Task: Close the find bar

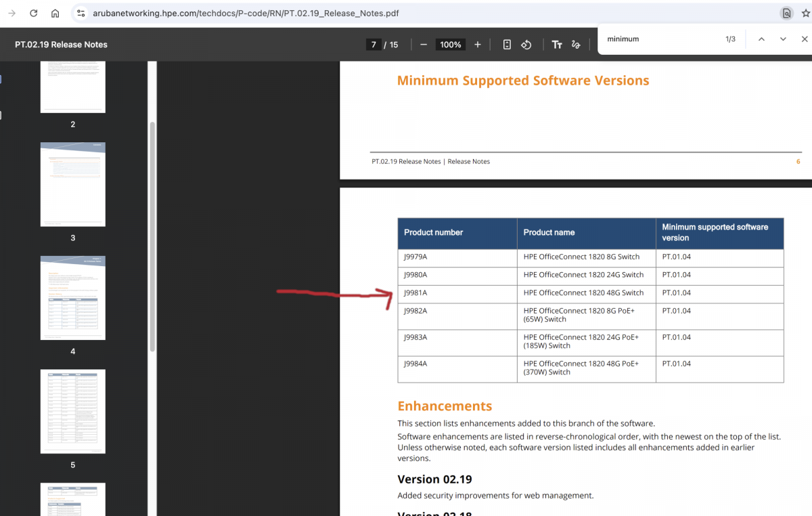Action: [805, 39]
